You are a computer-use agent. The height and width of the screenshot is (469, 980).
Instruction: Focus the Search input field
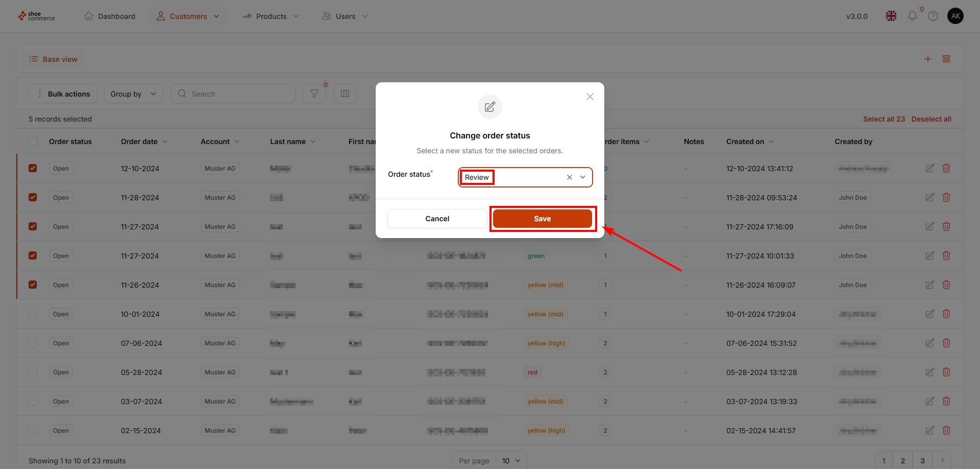point(233,94)
